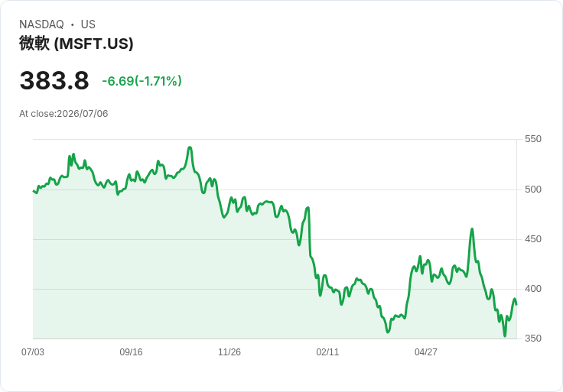Click the 383.8 current price

pyautogui.click(x=54, y=80)
